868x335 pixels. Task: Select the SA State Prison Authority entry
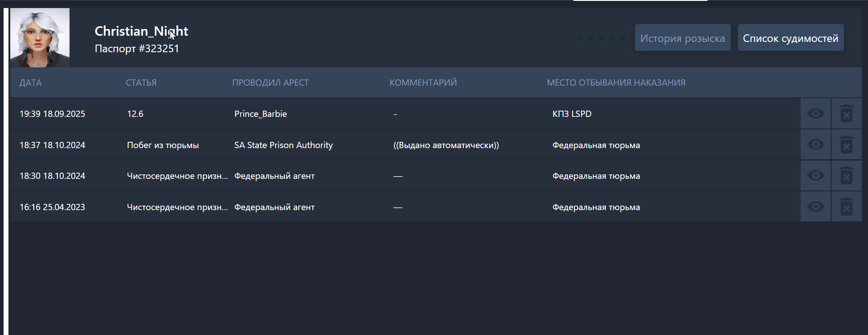coord(283,145)
